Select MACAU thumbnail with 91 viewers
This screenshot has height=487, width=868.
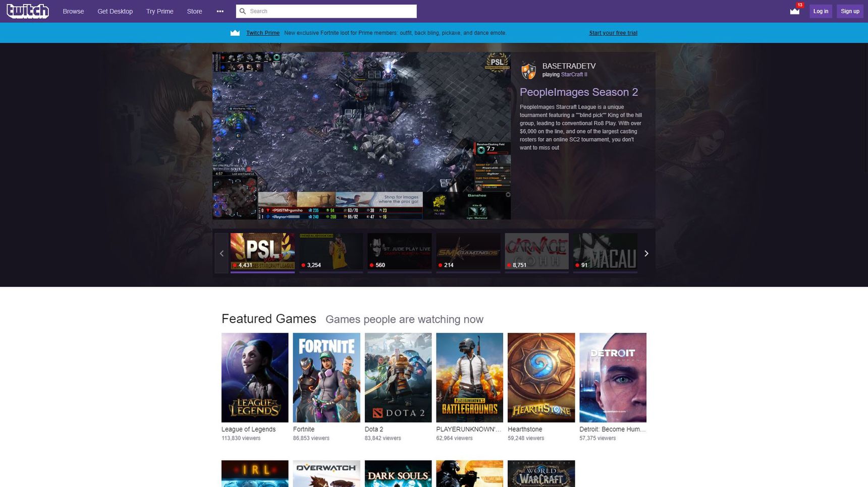605,251
